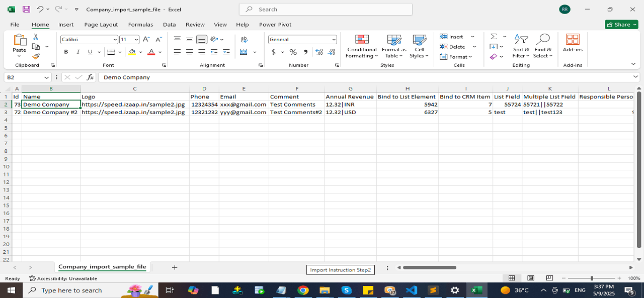This screenshot has height=298, width=644.
Task: Expand the Number Format dropdown
Action: click(334, 39)
